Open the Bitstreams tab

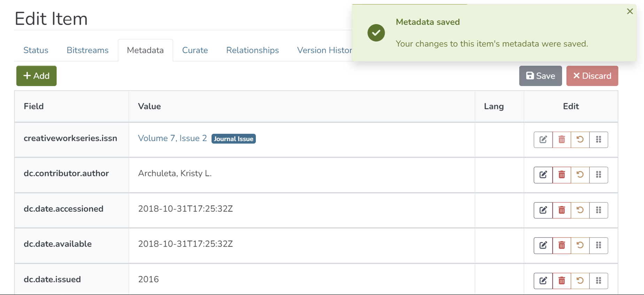point(87,50)
